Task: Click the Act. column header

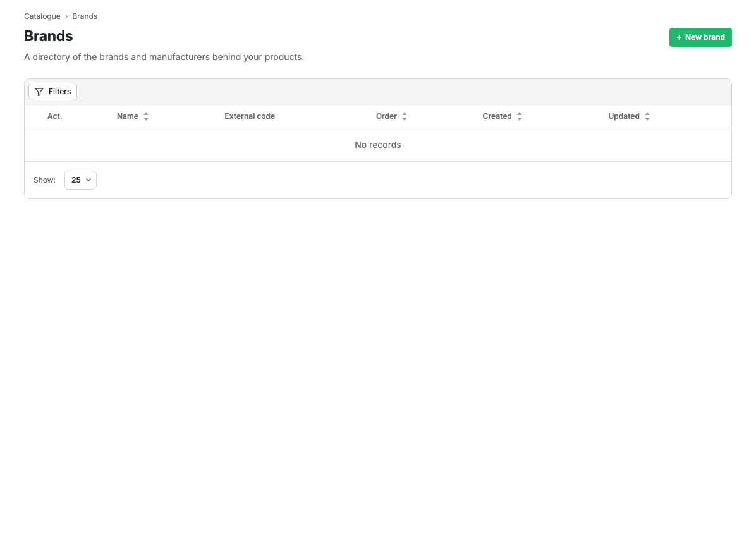Action: (54, 116)
